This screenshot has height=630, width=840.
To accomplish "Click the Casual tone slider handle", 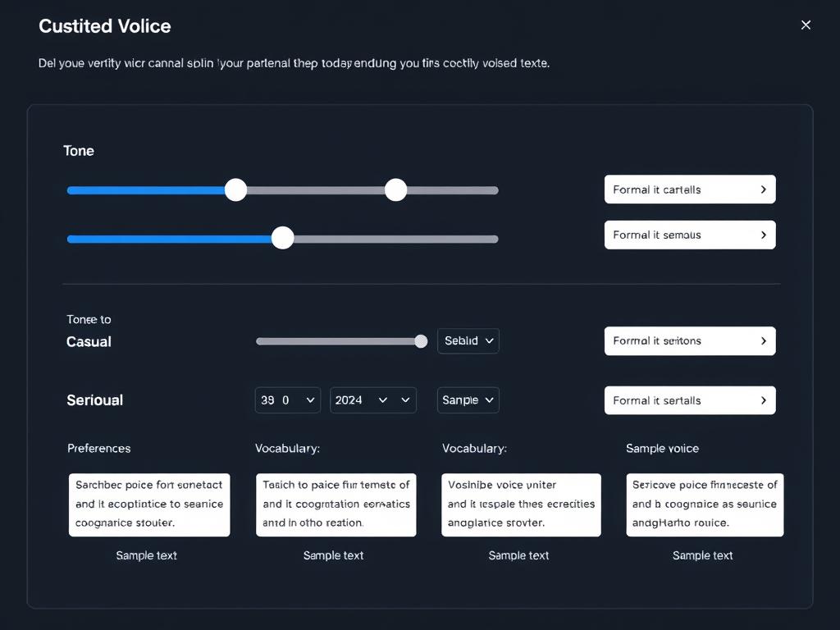I will [x=421, y=341].
